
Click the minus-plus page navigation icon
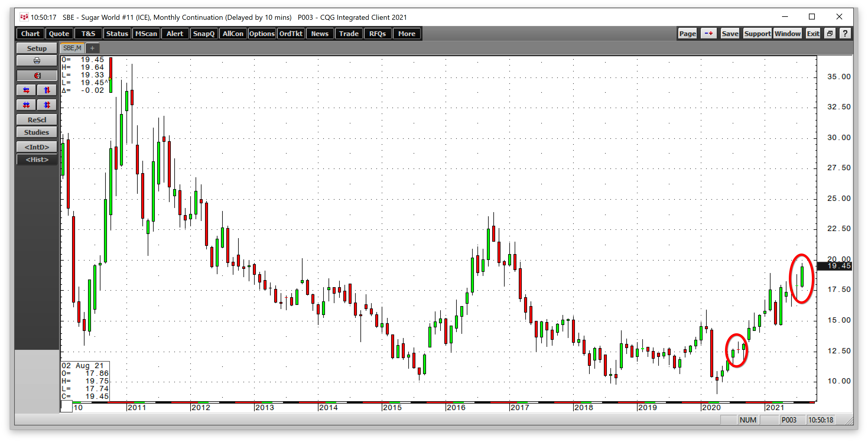pos(709,33)
